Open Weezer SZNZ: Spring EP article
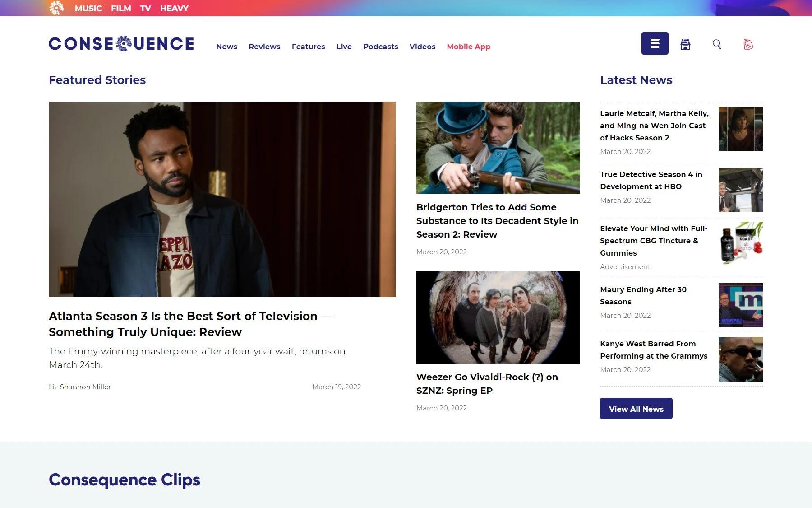The image size is (812, 508). click(x=487, y=383)
